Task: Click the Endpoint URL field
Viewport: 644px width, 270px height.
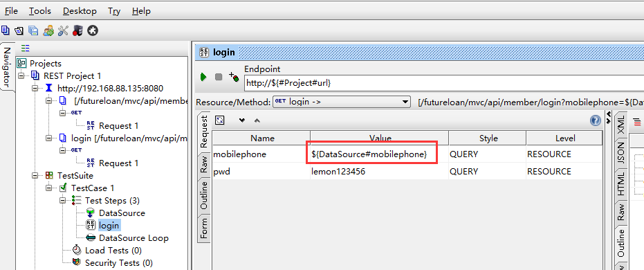Action: coord(443,82)
